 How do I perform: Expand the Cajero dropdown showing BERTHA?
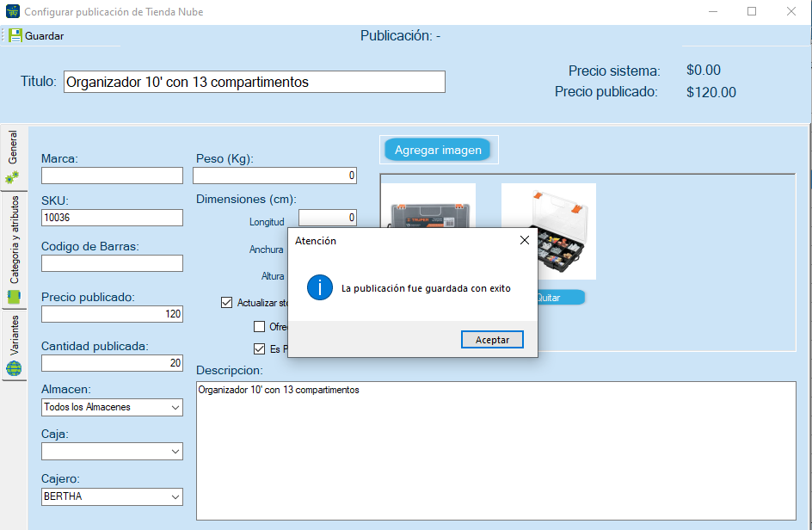click(175, 496)
